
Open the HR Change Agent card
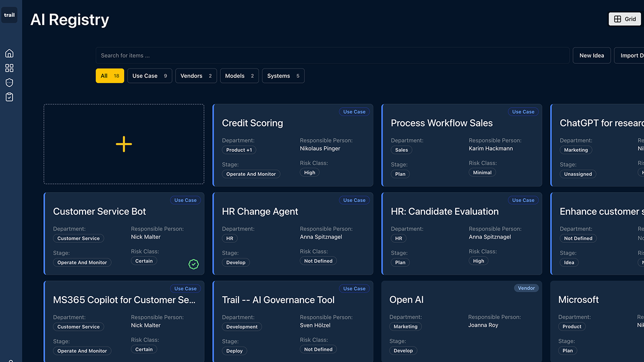[x=293, y=234]
